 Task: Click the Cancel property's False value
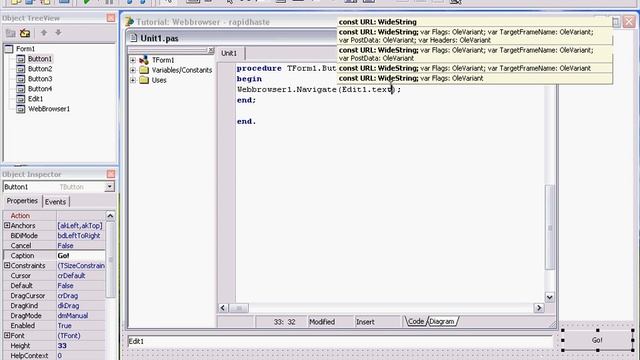coord(65,245)
